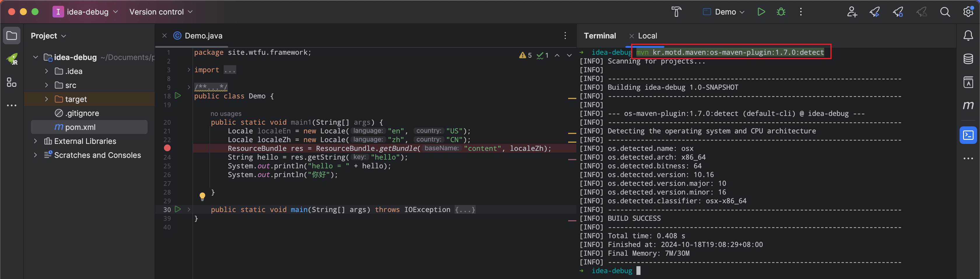This screenshot has width=980, height=279.
Task: Click the intention lightbulb in the editor
Action: click(x=202, y=196)
